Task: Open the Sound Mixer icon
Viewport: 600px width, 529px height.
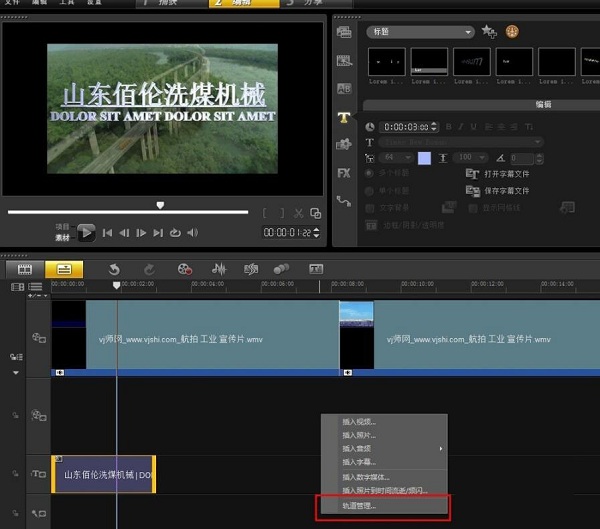Action: click(x=219, y=269)
